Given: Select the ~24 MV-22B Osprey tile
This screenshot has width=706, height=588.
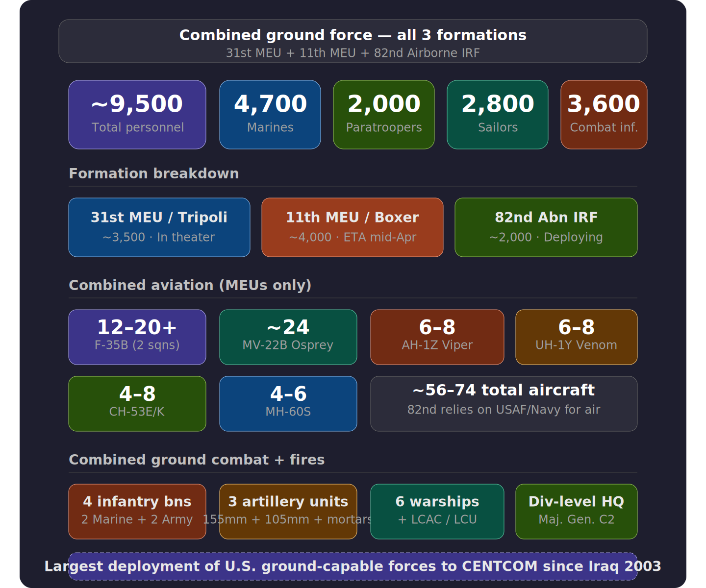Looking at the screenshot, I should [x=288, y=337].
